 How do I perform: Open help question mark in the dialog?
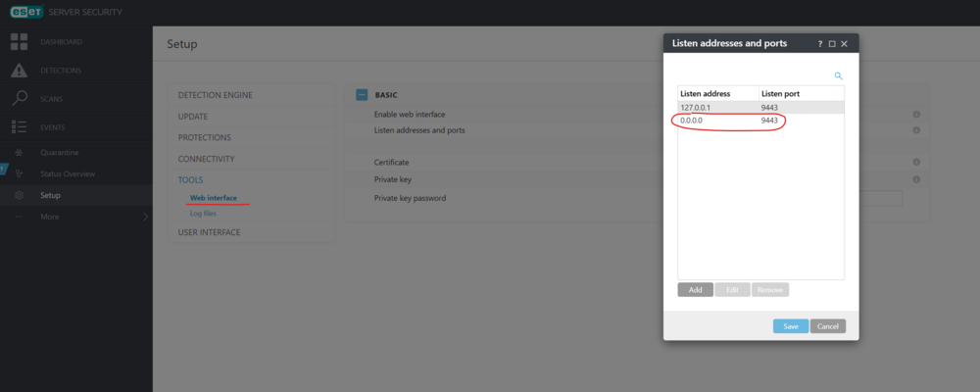point(820,44)
